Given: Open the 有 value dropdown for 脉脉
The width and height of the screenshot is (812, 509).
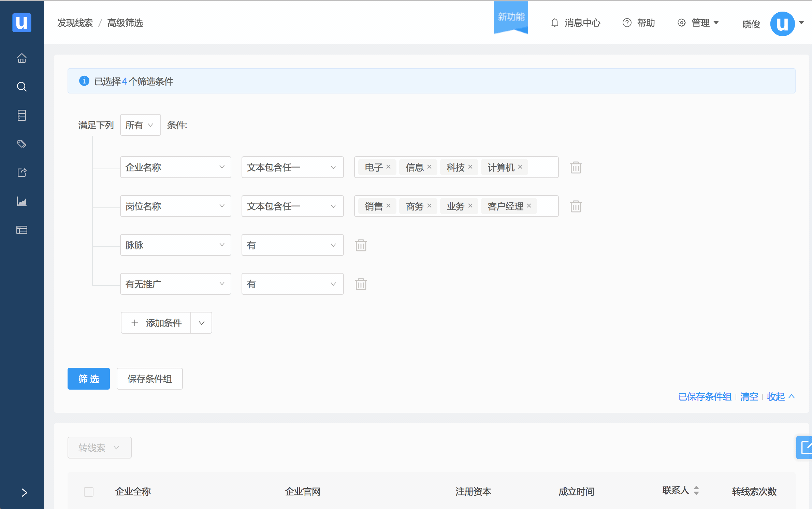Looking at the screenshot, I should coord(292,245).
